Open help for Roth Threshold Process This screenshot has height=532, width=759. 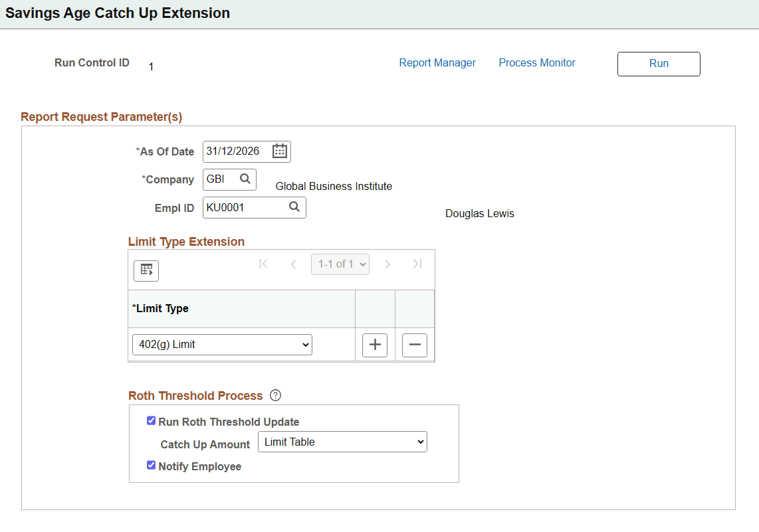click(275, 395)
